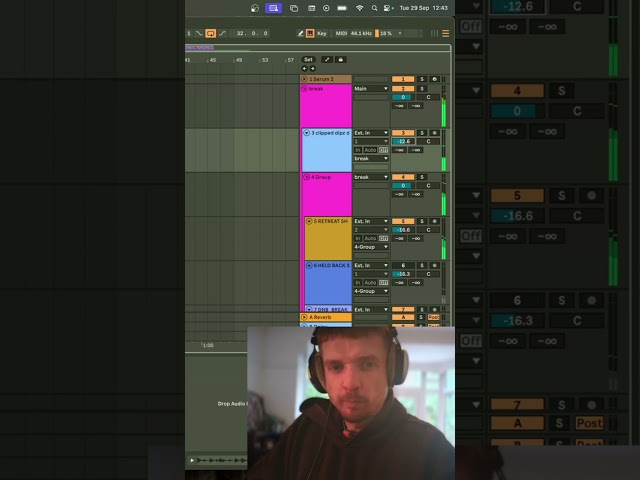
Task: Arm the 6 HELD BACK S track
Action: [434, 265]
